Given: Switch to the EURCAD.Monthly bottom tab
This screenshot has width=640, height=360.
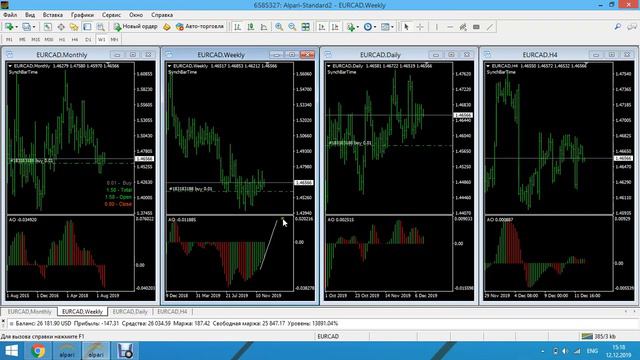Looking at the screenshot, I should coord(29,311).
